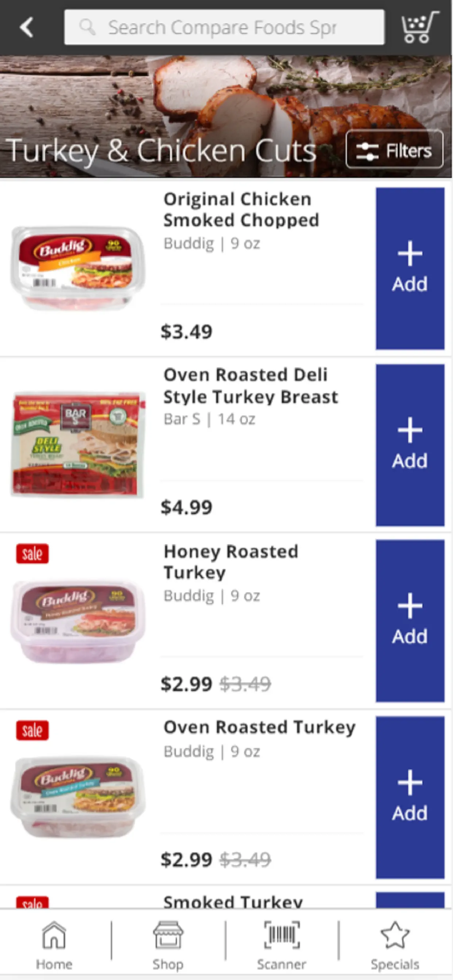Viewport: 453px width, 980px height.
Task: Open the Oven Roasted Turkey title
Action: point(260,727)
